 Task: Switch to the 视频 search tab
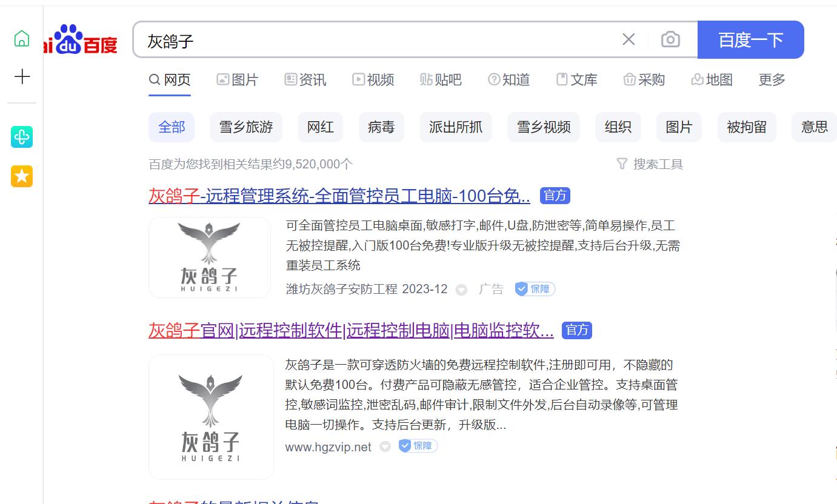pyautogui.click(x=373, y=80)
